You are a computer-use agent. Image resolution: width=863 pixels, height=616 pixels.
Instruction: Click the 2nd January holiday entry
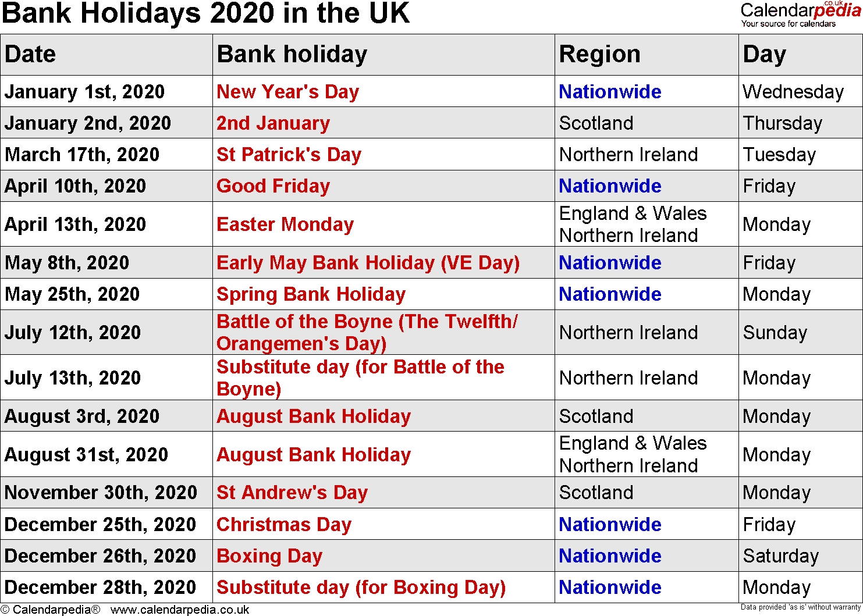point(273,123)
